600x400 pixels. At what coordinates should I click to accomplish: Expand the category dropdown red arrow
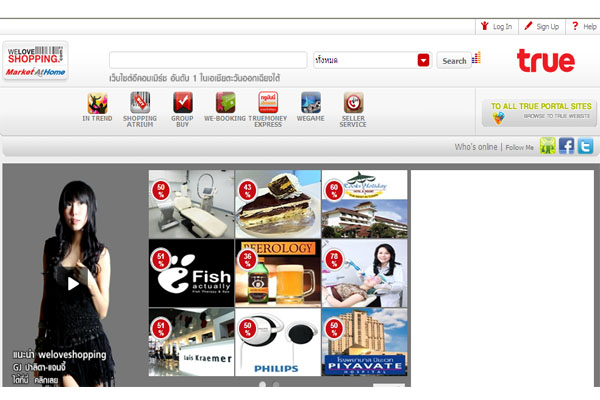click(423, 60)
